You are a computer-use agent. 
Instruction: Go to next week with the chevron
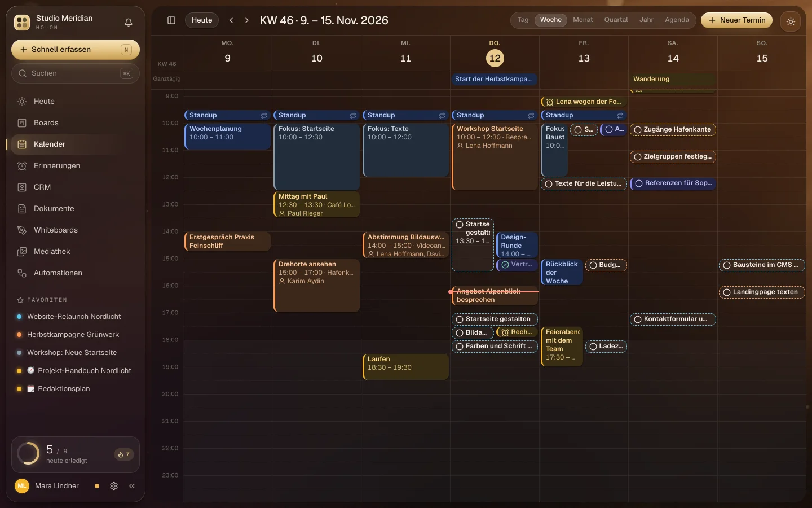246,20
